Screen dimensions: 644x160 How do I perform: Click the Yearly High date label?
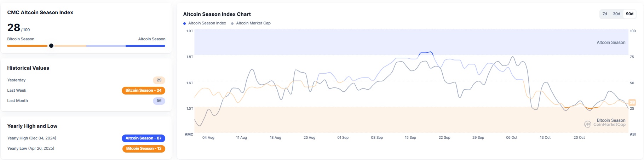[x=31, y=138]
